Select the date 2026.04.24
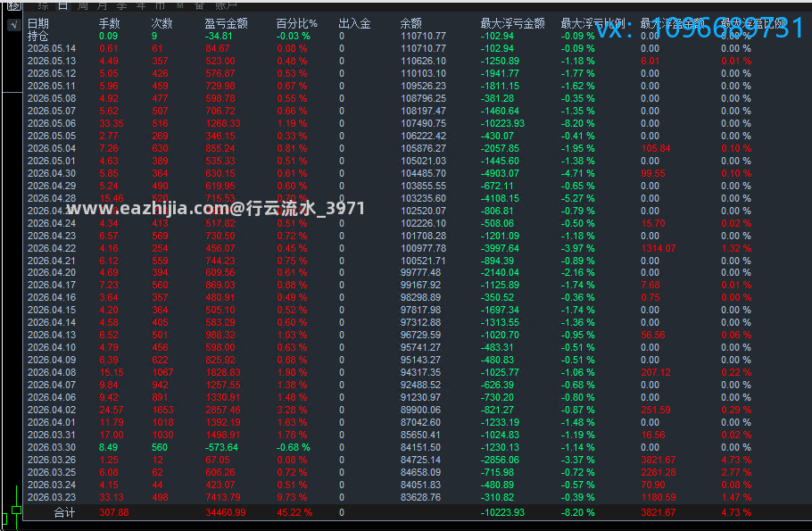This screenshot has width=812, height=531. click(52, 223)
